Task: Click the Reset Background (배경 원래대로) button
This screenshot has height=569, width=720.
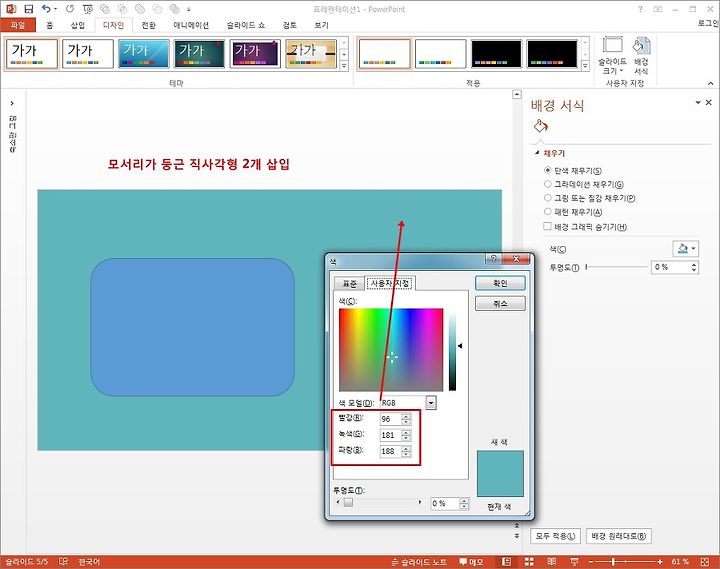Action: point(619,536)
